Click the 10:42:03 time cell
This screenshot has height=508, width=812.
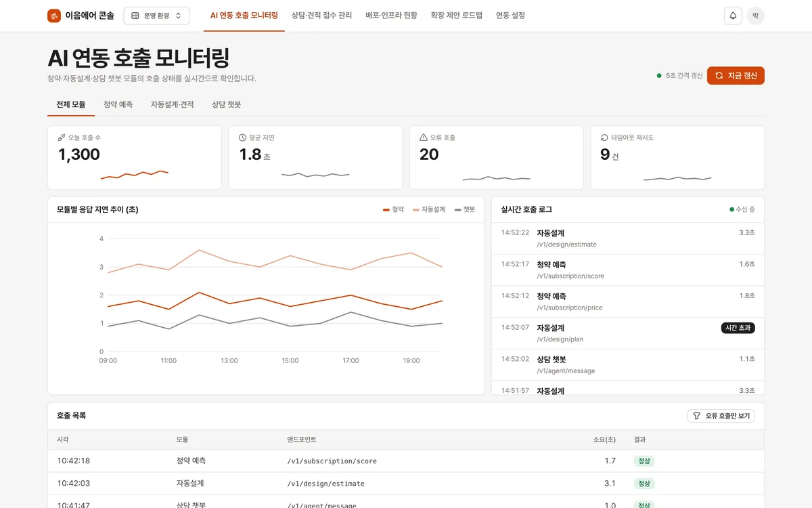click(74, 484)
